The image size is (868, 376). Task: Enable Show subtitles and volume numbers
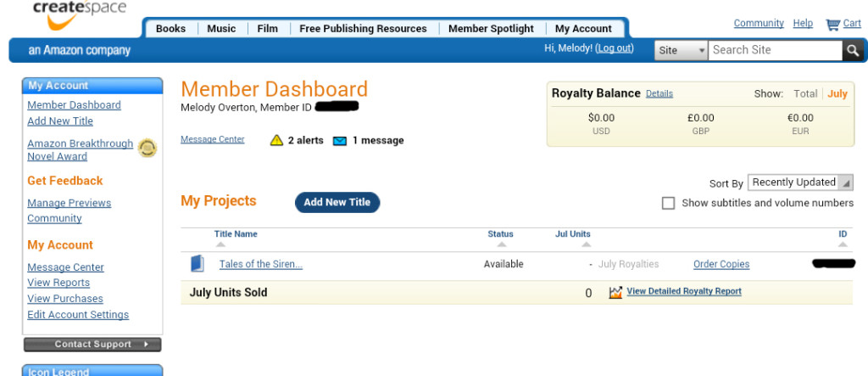pos(668,203)
